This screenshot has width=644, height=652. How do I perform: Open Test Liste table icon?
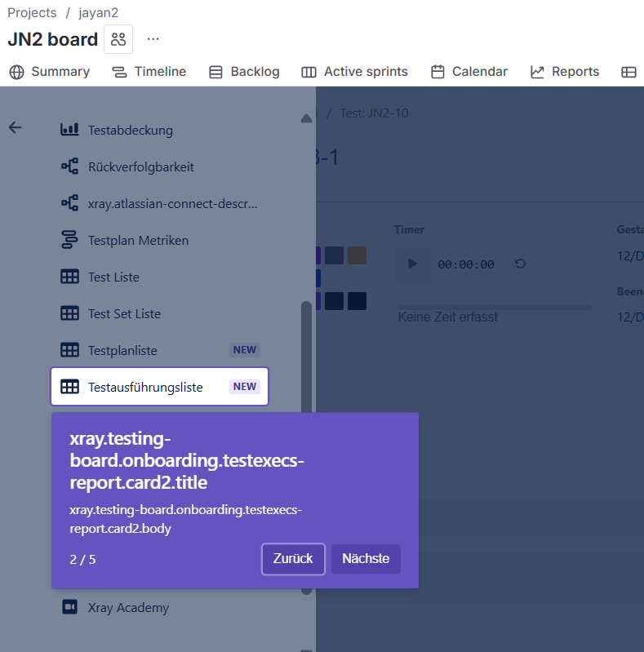coord(70,277)
